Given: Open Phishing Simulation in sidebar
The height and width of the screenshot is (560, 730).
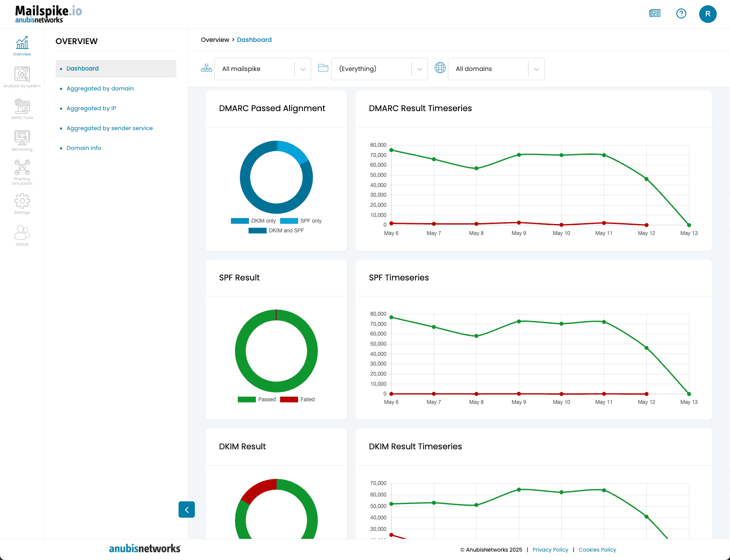Looking at the screenshot, I should (x=22, y=172).
